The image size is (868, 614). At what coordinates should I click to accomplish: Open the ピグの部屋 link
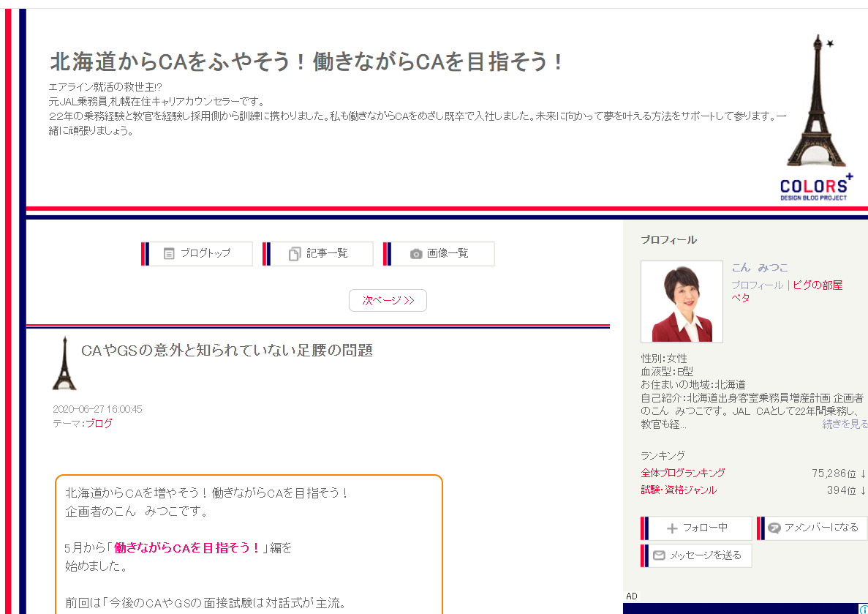[817, 285]
